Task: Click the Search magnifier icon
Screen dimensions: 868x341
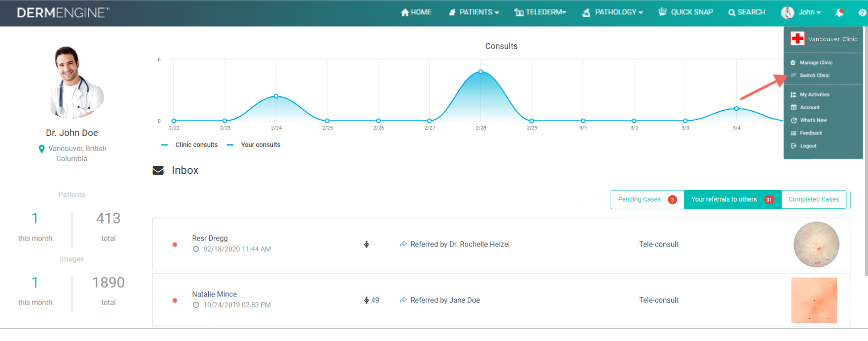Action: tap(732, 13)
